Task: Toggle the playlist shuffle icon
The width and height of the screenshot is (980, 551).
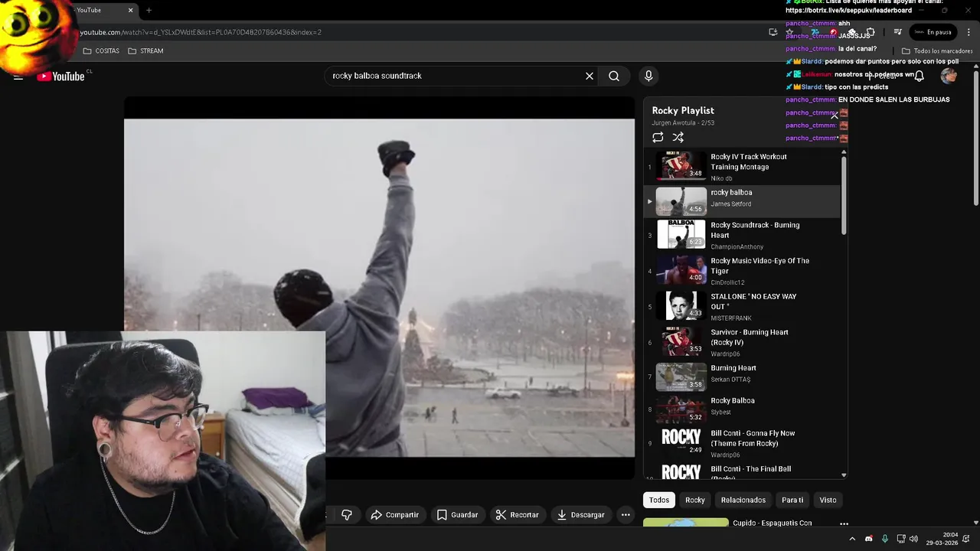Action: pyautogui.click(x=678, y=137)
